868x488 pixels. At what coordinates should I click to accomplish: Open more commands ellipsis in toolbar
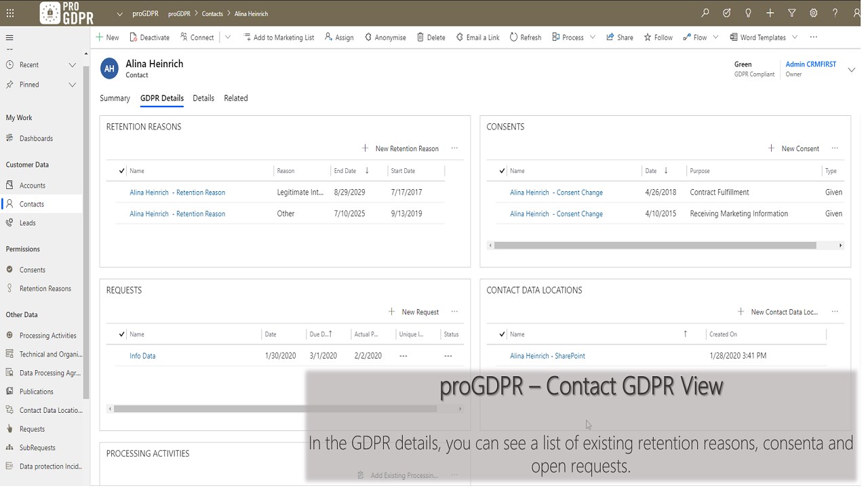[814, 37]
